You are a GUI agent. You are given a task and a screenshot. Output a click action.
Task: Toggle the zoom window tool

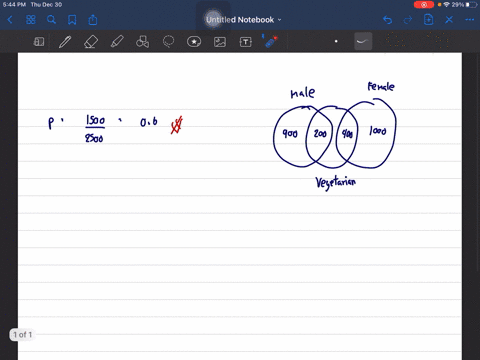[39, 42]
